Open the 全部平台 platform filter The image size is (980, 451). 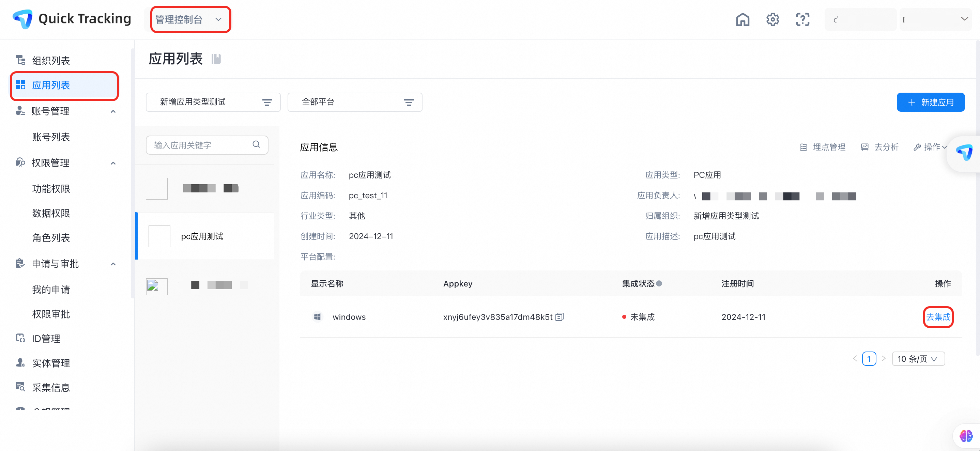click(355, 102)
